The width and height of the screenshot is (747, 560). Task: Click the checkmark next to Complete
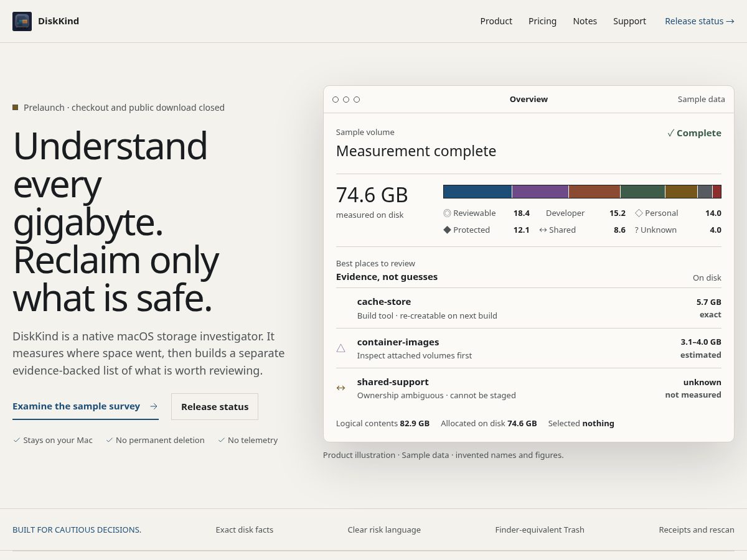670,133
